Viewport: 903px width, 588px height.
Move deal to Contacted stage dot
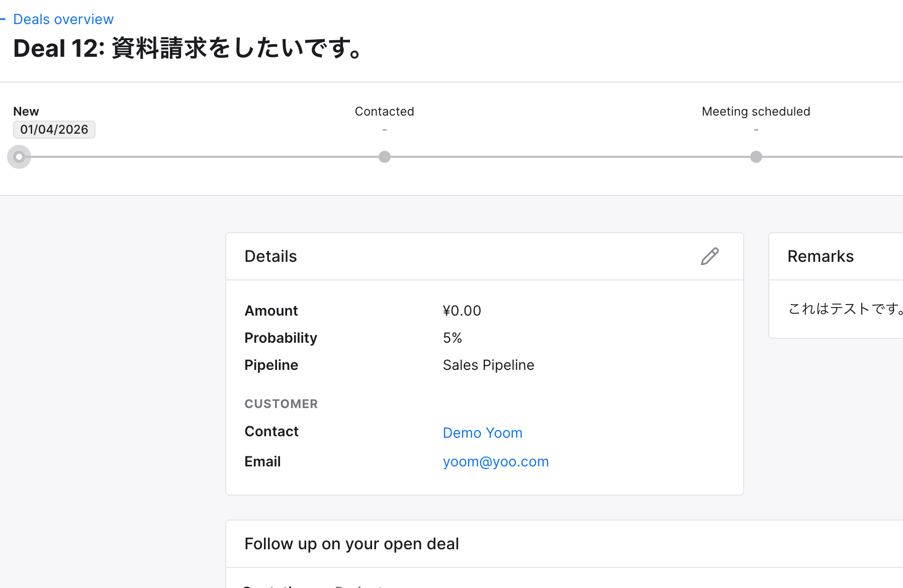click(x=384, y=157)
